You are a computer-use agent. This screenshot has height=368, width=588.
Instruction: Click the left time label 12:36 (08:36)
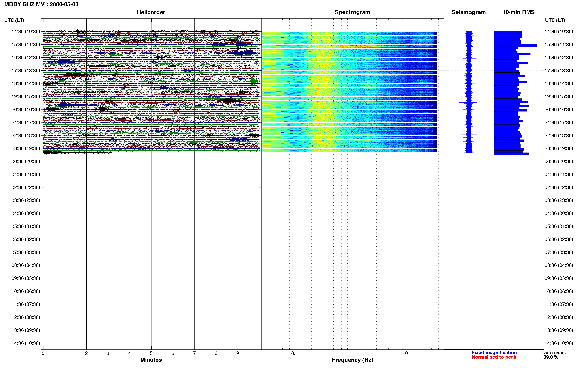26,317
